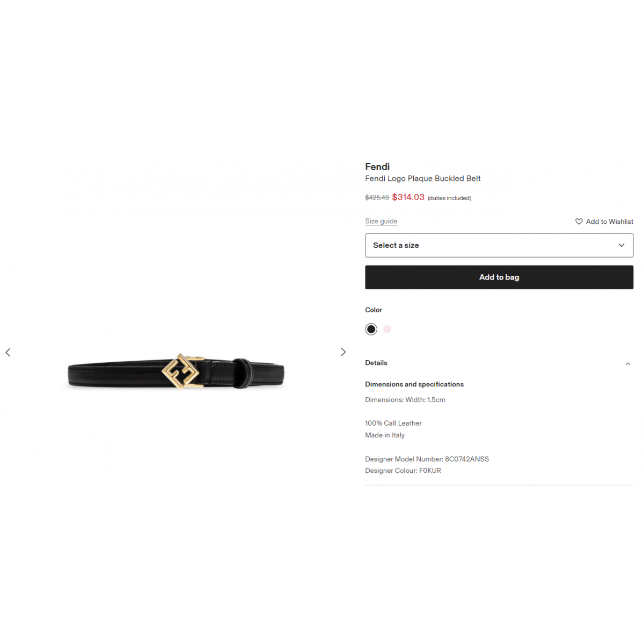Click the black belt product image

pyautogui.click(x=176, y=372)
